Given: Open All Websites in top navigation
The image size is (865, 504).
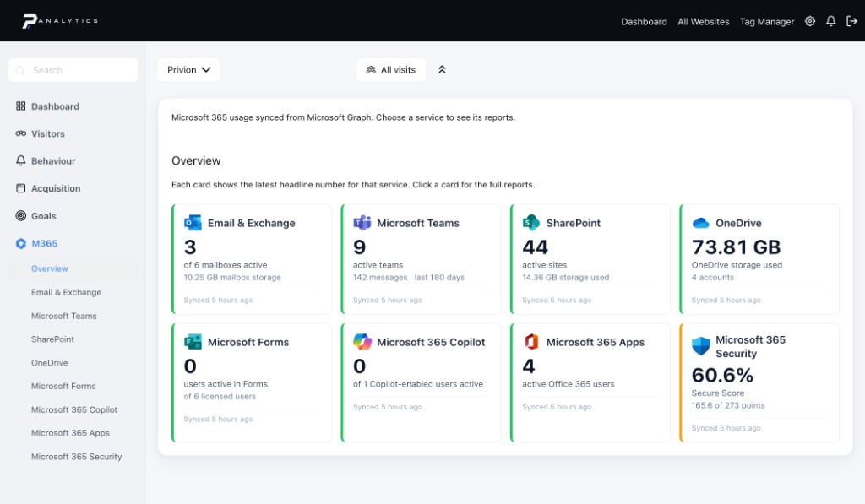Looking at the screenshot, I should pos(704,21).
